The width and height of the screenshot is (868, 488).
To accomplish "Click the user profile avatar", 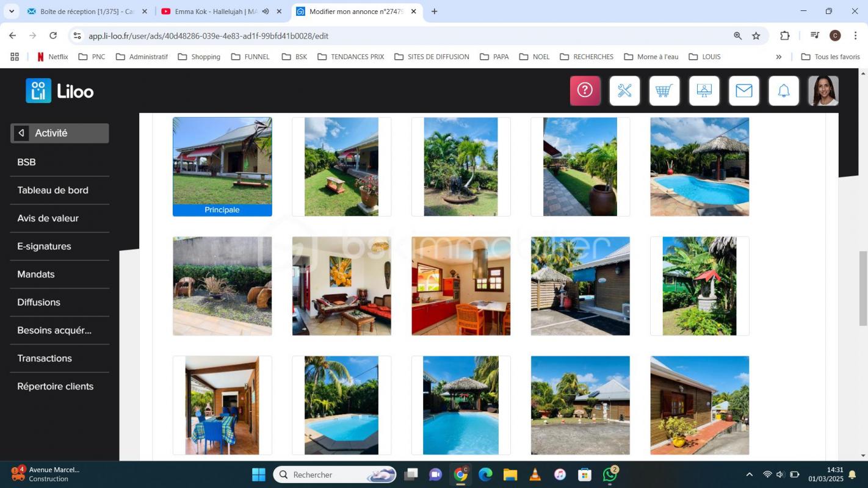I will pos(823,91).
